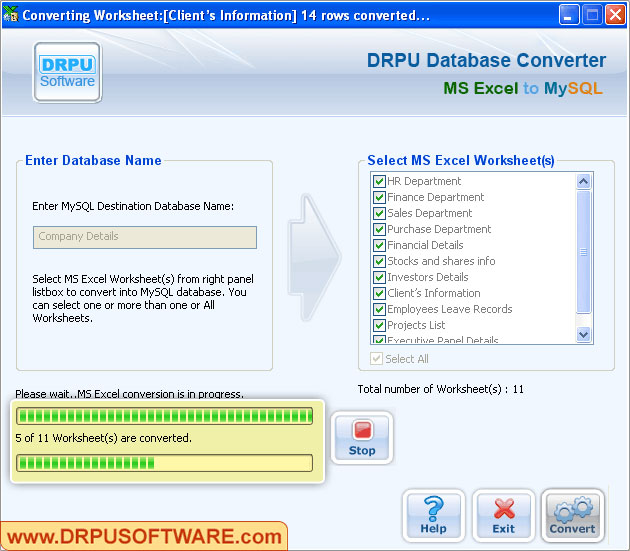The width and height of the screenshot is (630, 551).
Task: Click the Total number of Worksheet(s) text
Action: [440, 389]
